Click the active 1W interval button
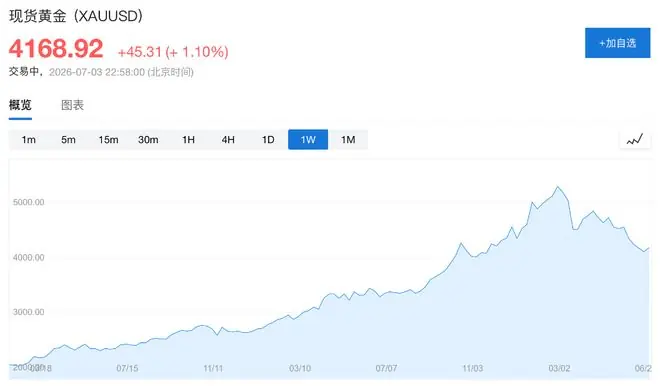Image resolution: width=660 pixels, height=387 pixels. [308, 139]
